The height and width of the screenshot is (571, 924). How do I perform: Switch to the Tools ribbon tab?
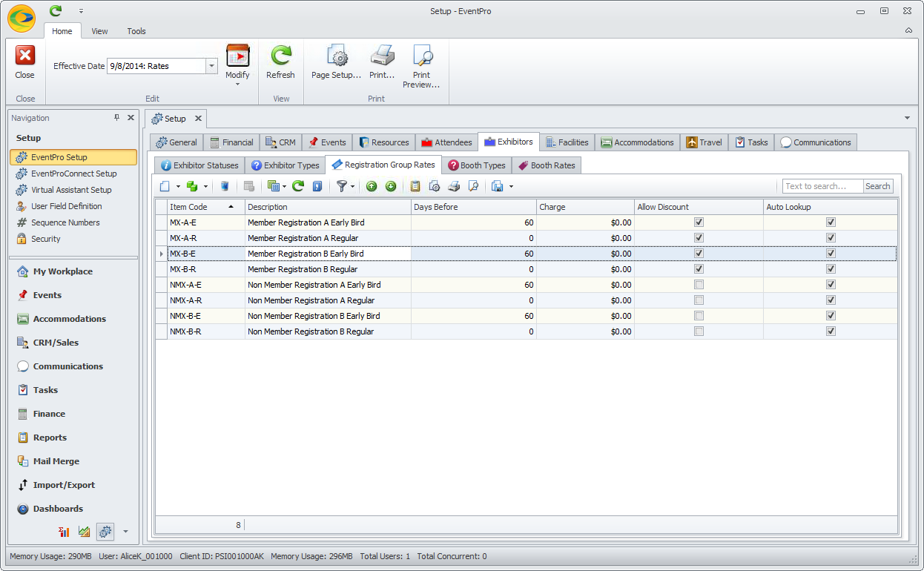[136, 31]
